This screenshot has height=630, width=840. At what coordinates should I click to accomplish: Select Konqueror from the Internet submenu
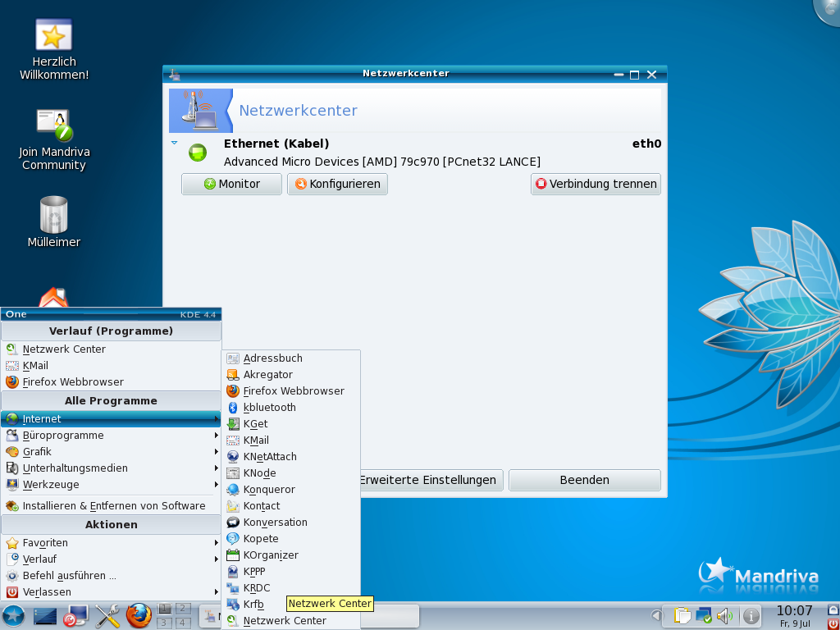[269, 490]
